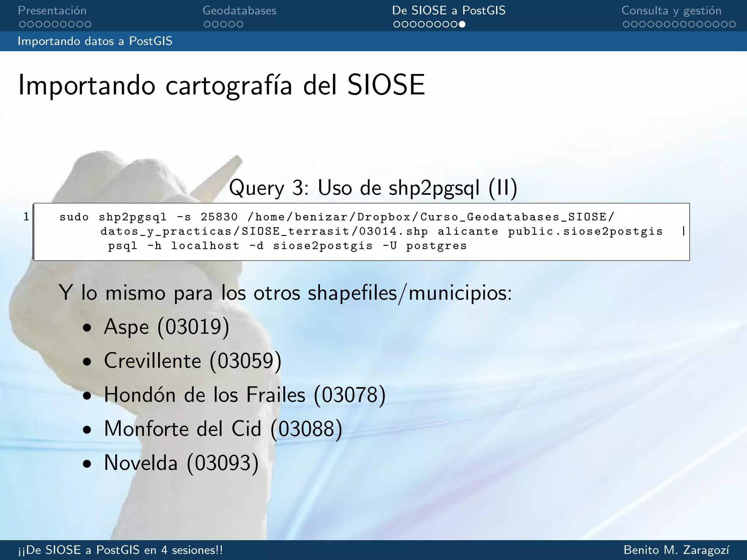Screen dimensions: 747x560
Task: Click the author name Benito M. Zaragozí
Action: point(677,550)
